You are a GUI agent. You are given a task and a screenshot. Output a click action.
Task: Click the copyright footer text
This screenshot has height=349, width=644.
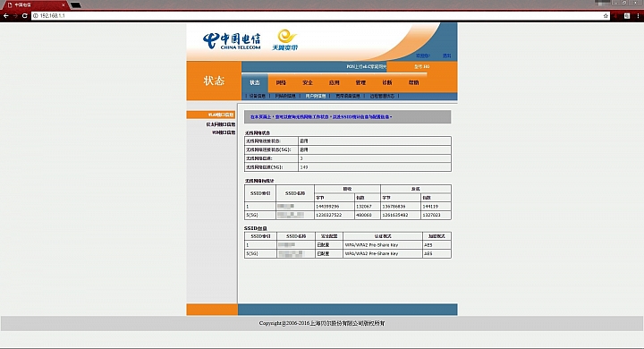tap(322, 324)
